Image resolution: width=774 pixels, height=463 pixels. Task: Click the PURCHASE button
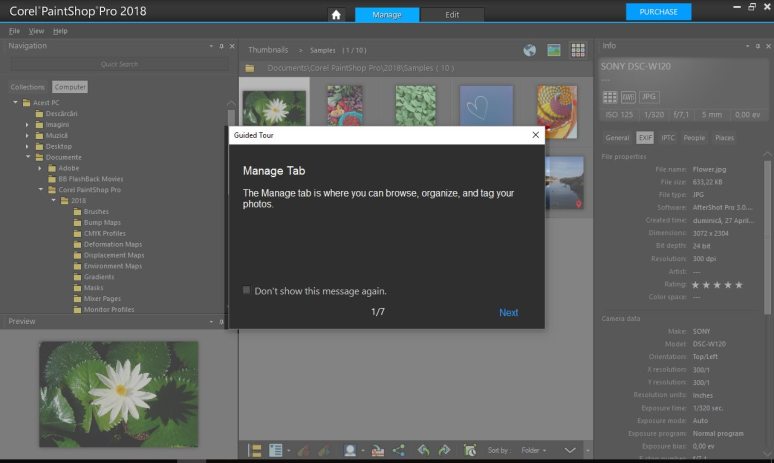coord(658,12)
